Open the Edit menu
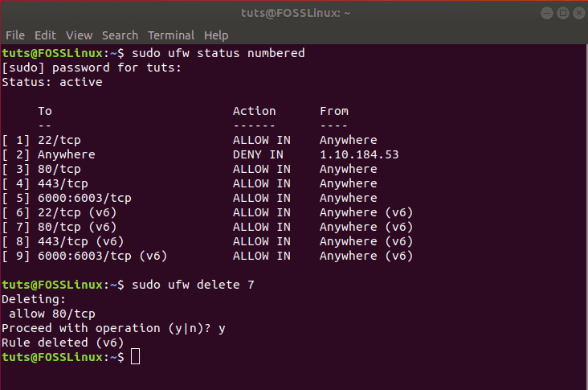Image resolution: width=588 pixels, height=390 pixels. [45, 35]
